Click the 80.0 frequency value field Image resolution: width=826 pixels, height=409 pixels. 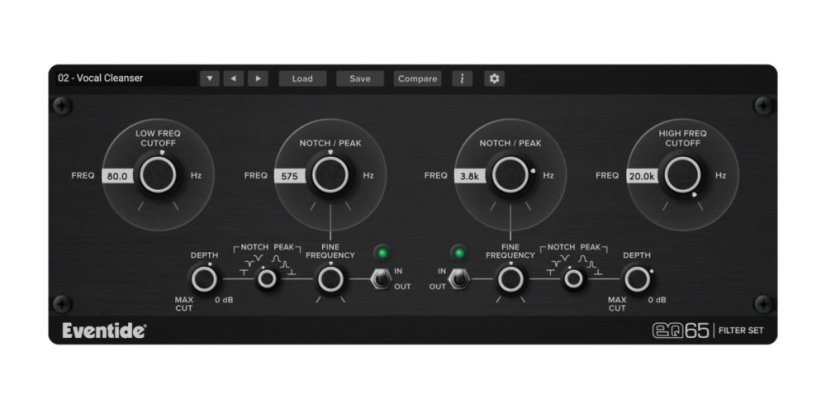117,177
